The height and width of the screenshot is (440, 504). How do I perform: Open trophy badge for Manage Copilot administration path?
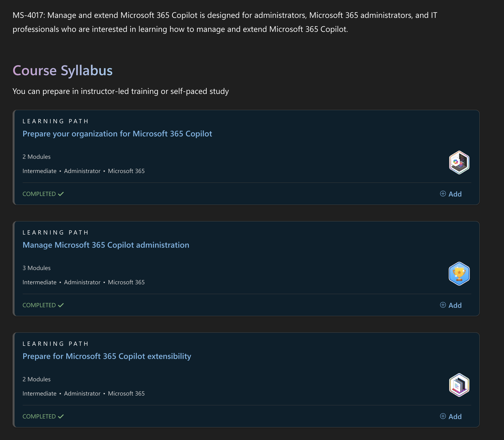459,274
